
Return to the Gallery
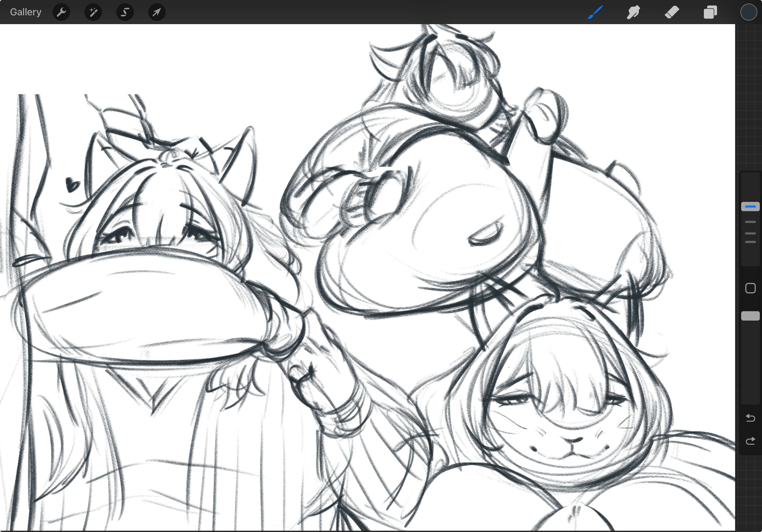pyautogui.click(x=26, y=12)
